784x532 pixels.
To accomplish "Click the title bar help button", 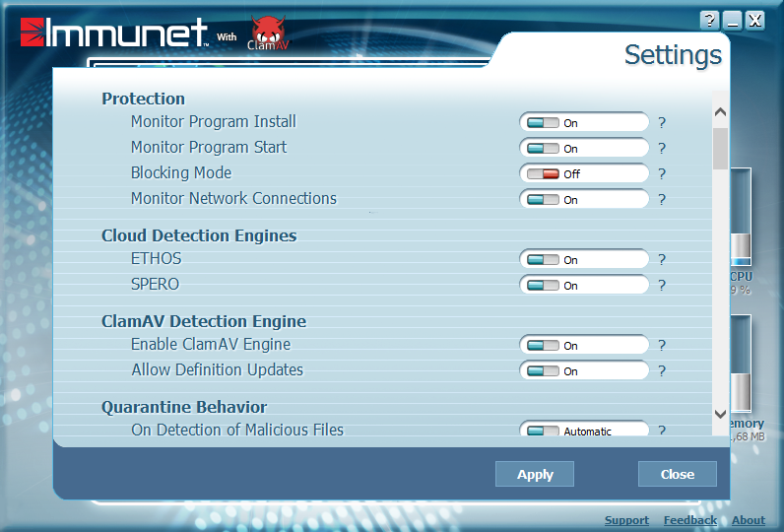I will coord(709,21).
